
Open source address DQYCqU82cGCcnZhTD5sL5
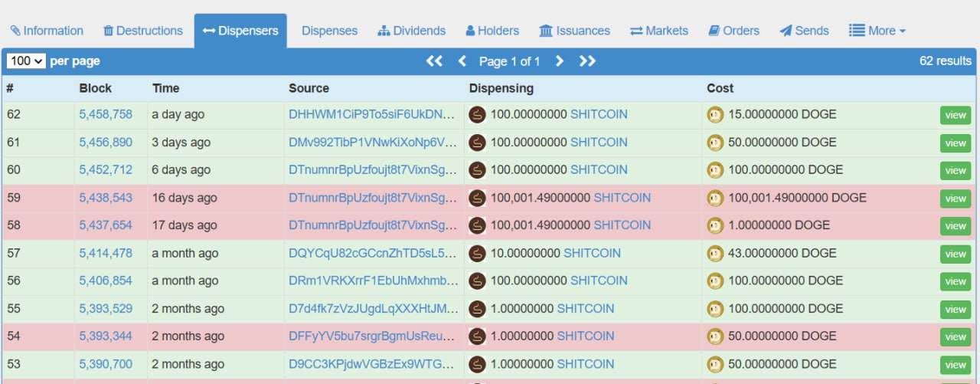[x=374, y=253]
